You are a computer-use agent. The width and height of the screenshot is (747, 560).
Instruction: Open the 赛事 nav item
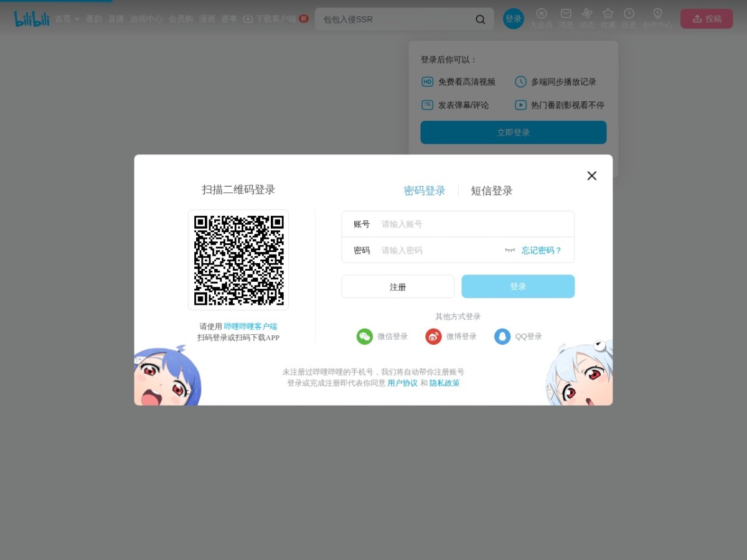tap(229, 19)
